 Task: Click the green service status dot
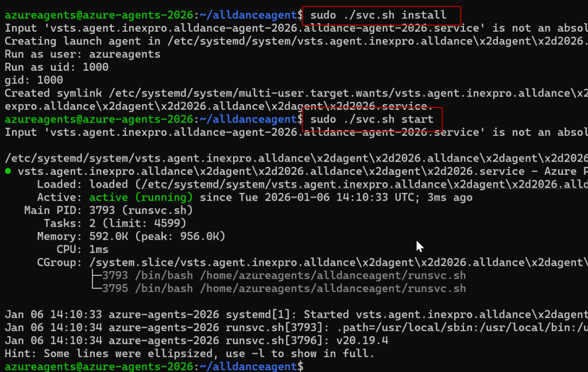(8, 171)
